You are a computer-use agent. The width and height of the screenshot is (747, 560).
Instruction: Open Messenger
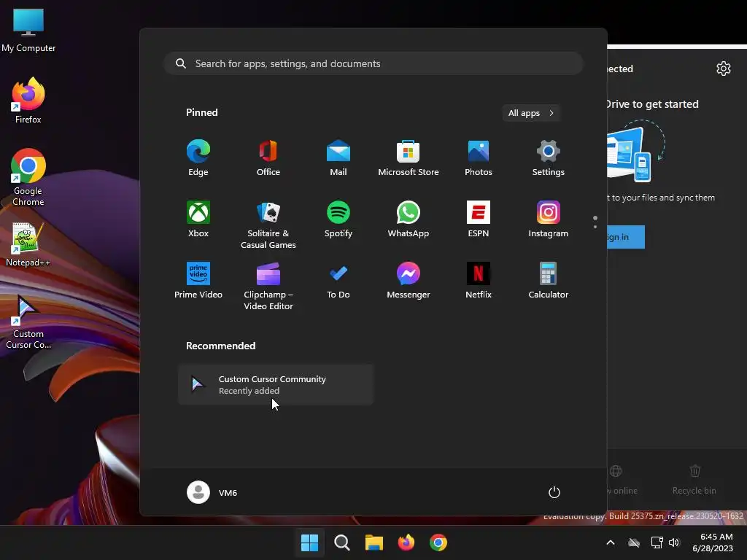pos(409,281)
